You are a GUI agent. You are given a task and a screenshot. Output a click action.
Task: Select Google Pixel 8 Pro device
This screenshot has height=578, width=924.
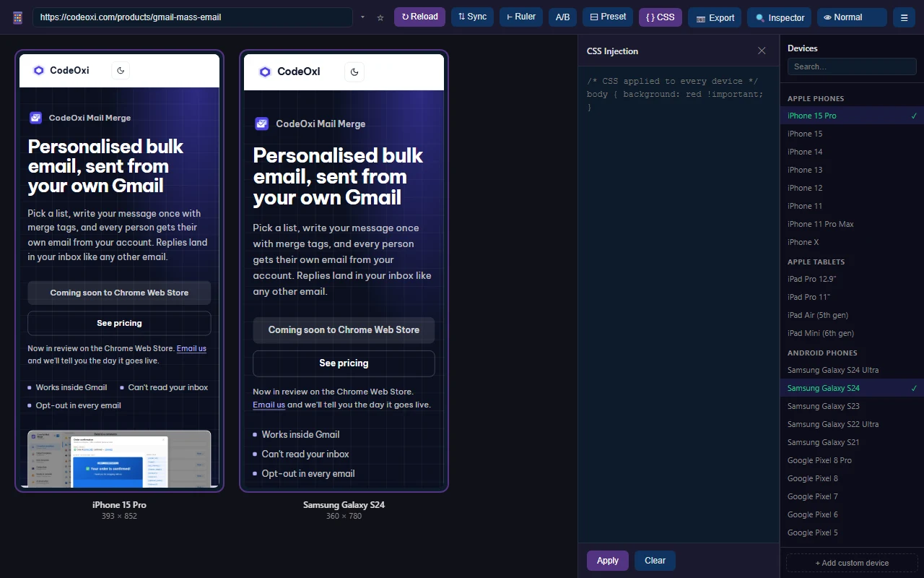(852, 460)
